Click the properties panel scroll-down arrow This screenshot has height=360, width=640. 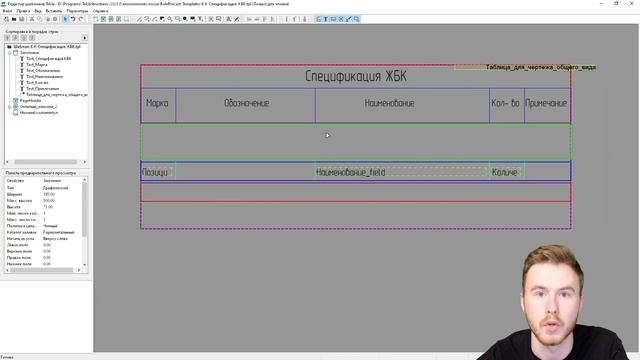(84, 264)
